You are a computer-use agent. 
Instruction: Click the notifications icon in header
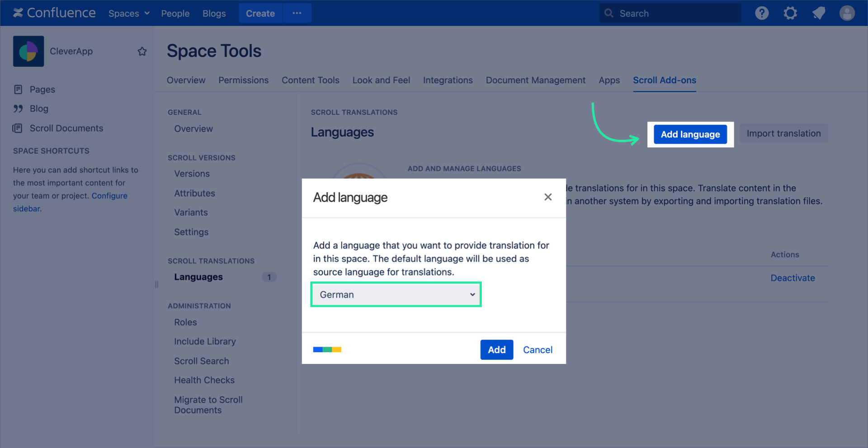pyautogui.click(x=818, y=13)
